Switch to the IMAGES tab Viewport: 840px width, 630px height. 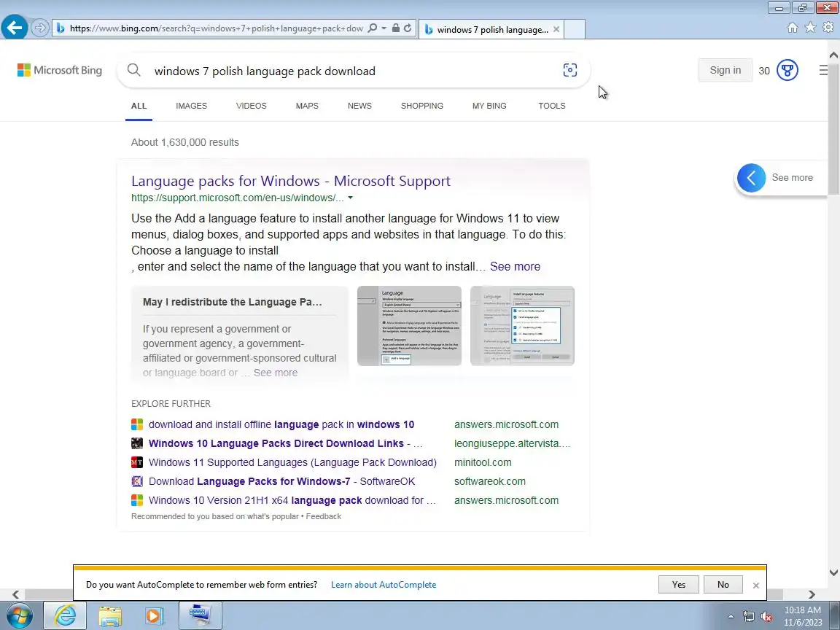[x=191, y=106]
